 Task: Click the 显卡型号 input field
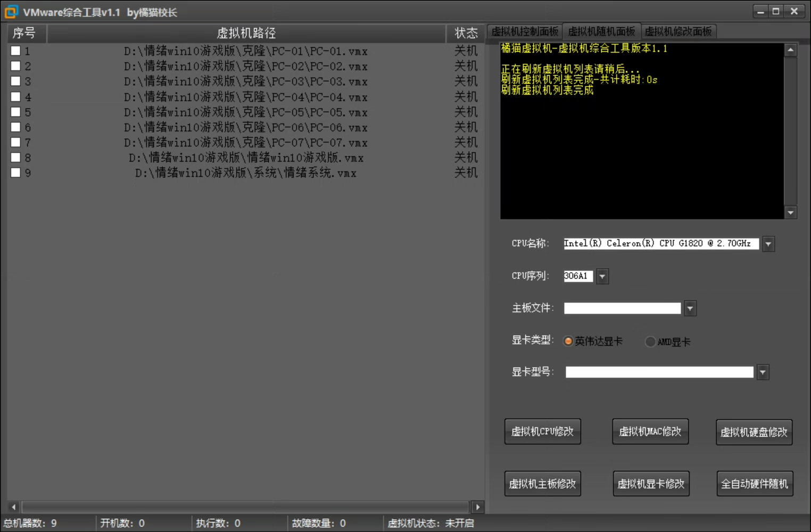tap(659, 372)
